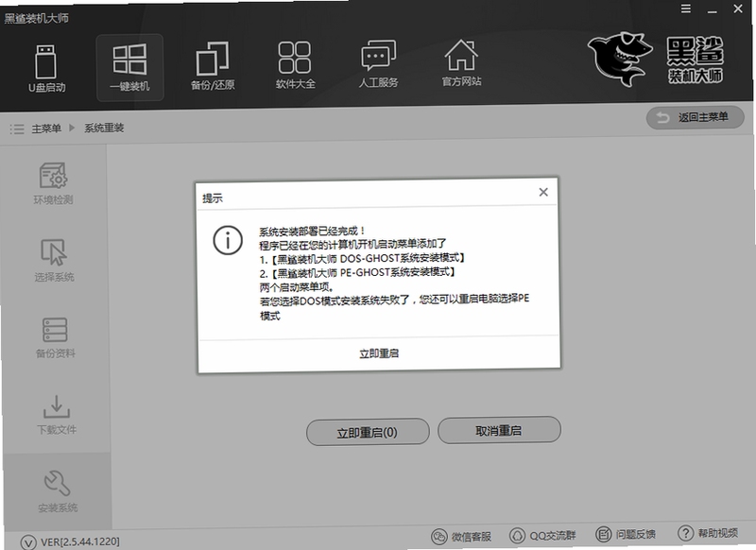Click the 黑鲨装机大师 shark logo
The height and width of the screenshot is (550, 756).
620,59
